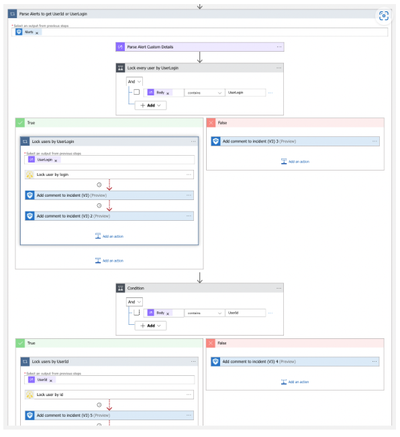Screen dimensions: 400x437
Task: Click the Lock users by UserId loop icon
Action: (x=25, y=362)
